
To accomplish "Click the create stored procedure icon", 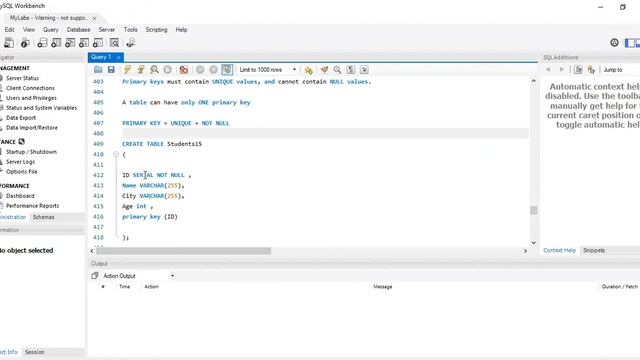I will coord(84,43).
